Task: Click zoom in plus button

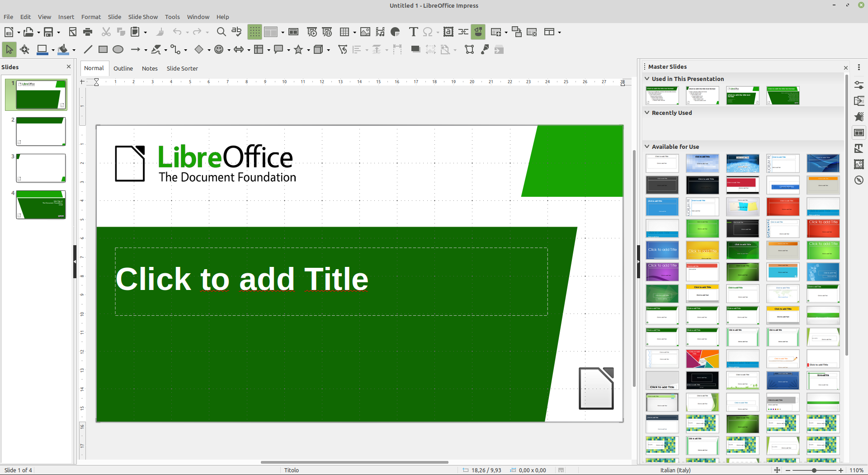Action: 841,470
